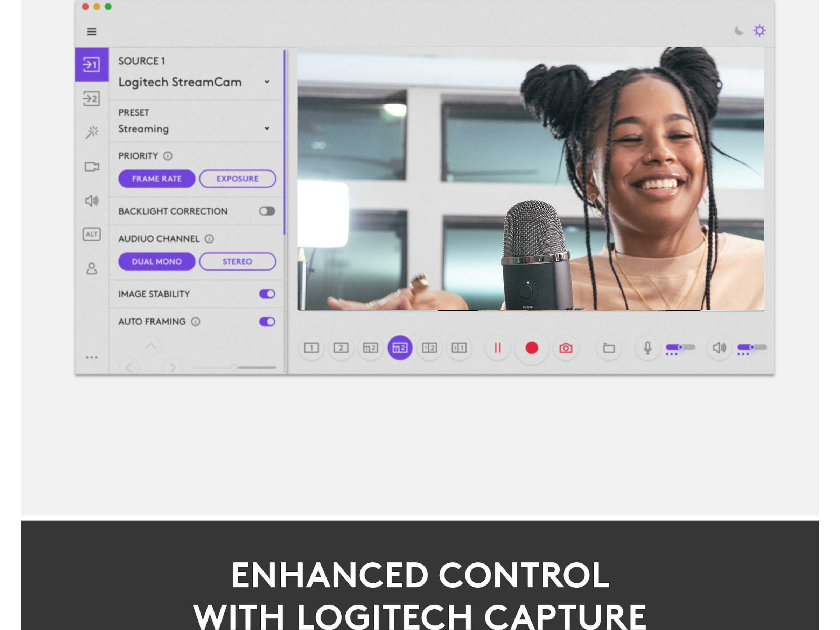Open camera settings in sidebar
Image resolution: width=840 pixels, height=630 pixels.
click(x=91, y=167)
